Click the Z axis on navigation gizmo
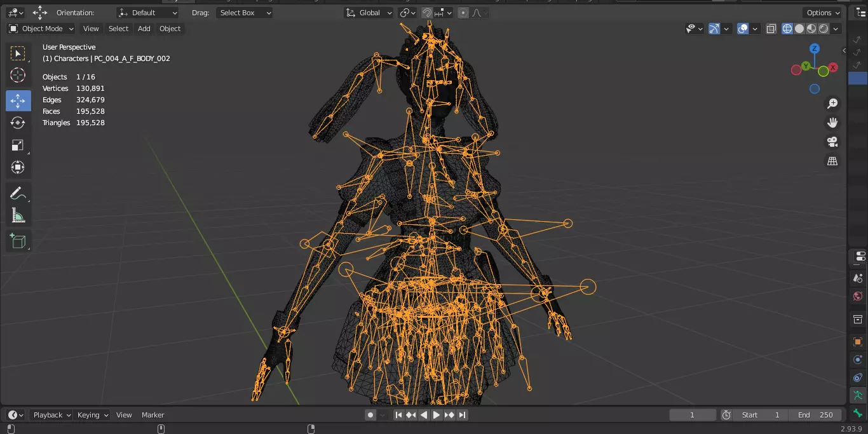Screen dimensions: 868x434 pos(815,48)
